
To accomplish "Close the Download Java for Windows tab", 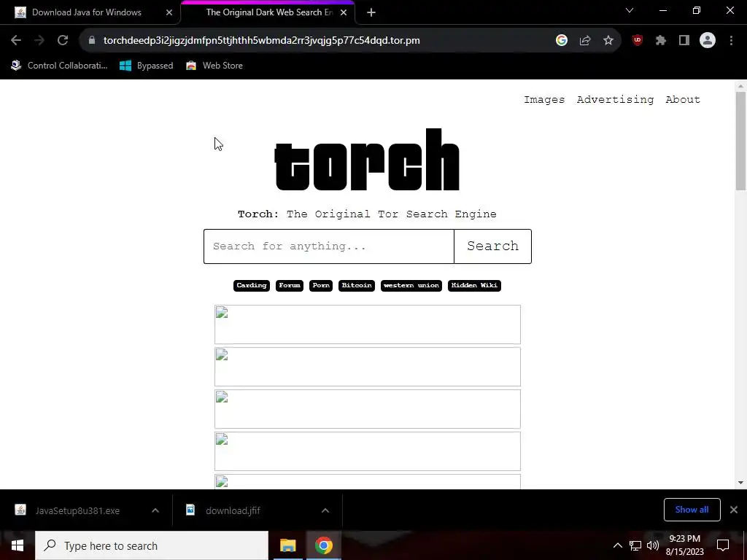I will coord(169,13).
